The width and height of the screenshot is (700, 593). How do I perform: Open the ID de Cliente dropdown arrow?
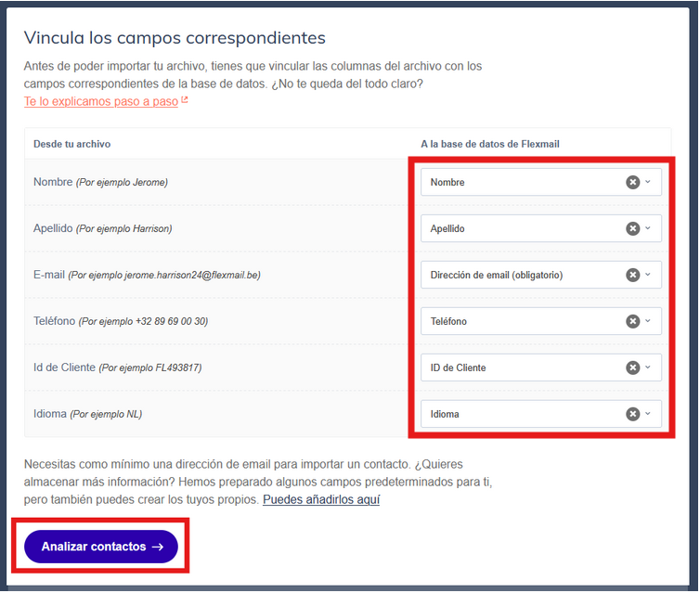(648, 367)
